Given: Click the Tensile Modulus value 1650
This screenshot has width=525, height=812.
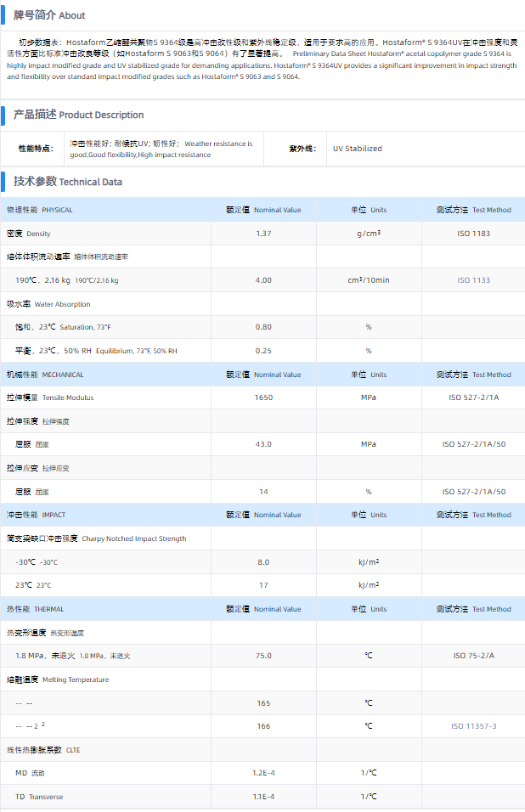Looking at the screenshot, I should tap(263, 398).
